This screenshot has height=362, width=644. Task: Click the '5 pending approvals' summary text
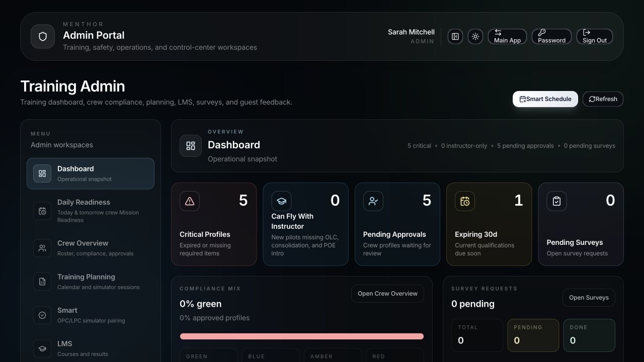point(525,146)
